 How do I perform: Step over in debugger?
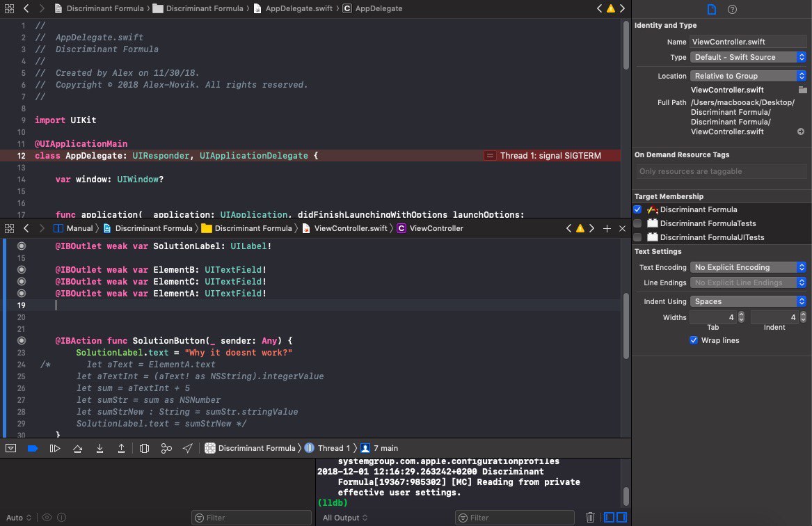(77, 448)
